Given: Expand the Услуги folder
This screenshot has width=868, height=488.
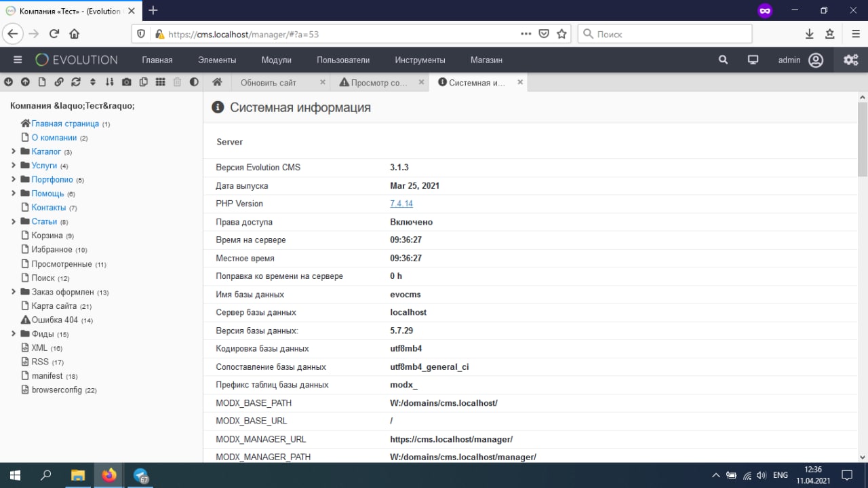Looking at the screenshot, I should (x=14, y=166).
